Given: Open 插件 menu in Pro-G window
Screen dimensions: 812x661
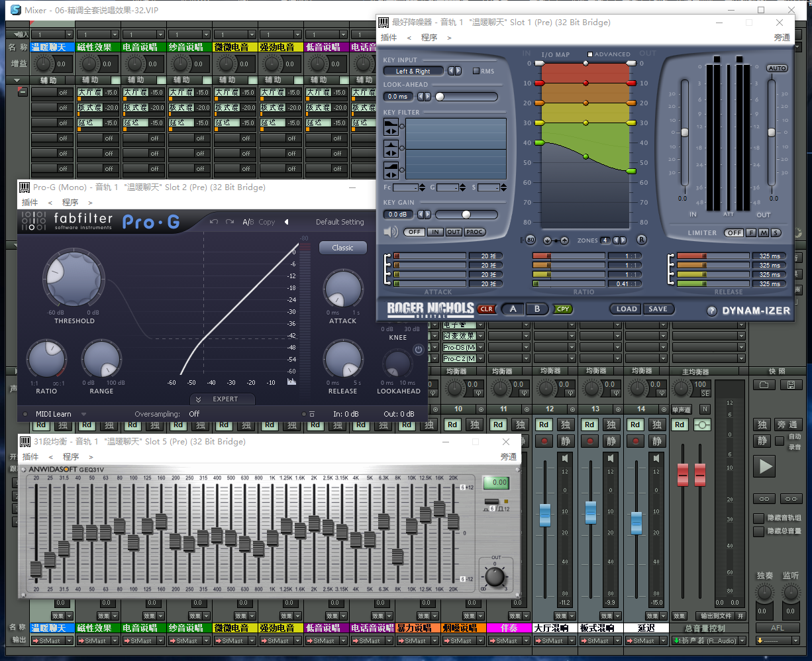Looking at the screenshot, I should pyautogui.click(x=30, y=203).
